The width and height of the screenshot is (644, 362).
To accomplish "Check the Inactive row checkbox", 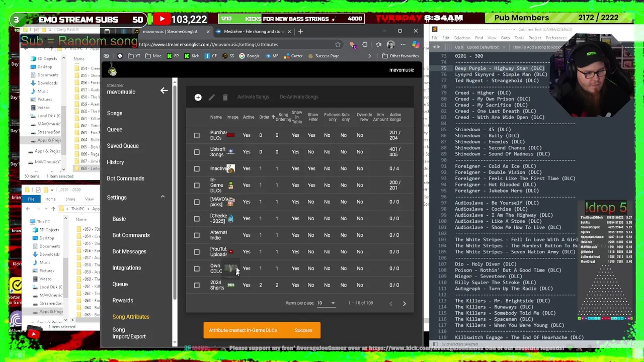I will (x=197, y=168).
